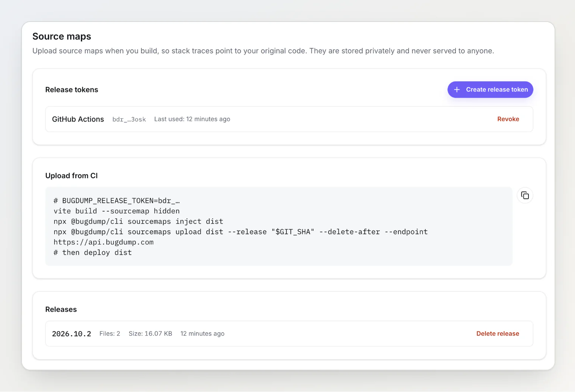Click Create release token button
This screenshot has height=392, width=575.
[x=490, y=90]
